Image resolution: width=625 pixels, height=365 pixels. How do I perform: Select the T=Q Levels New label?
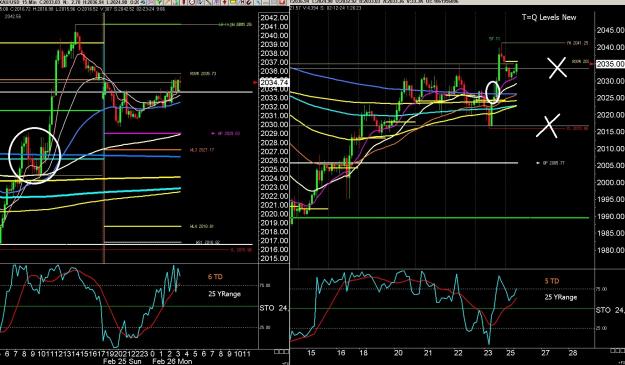pyautogui.click(x=549, y=18)
